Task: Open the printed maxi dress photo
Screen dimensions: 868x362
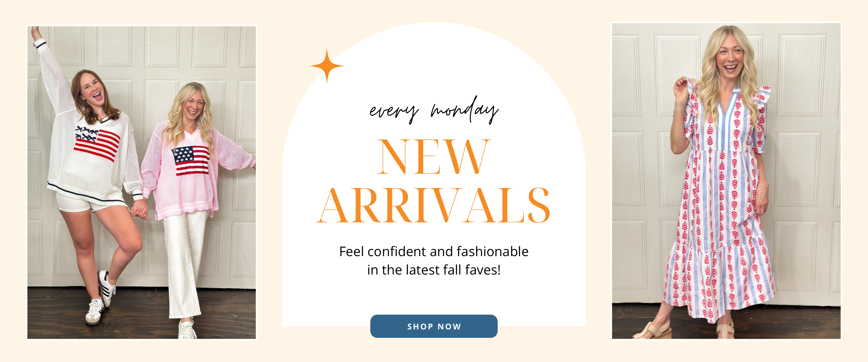Action: [726, 181]
